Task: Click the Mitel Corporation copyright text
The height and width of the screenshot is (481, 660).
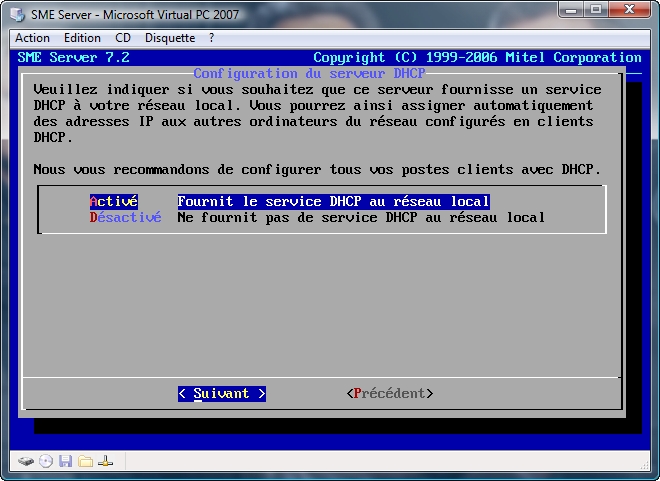Action: 477,57
